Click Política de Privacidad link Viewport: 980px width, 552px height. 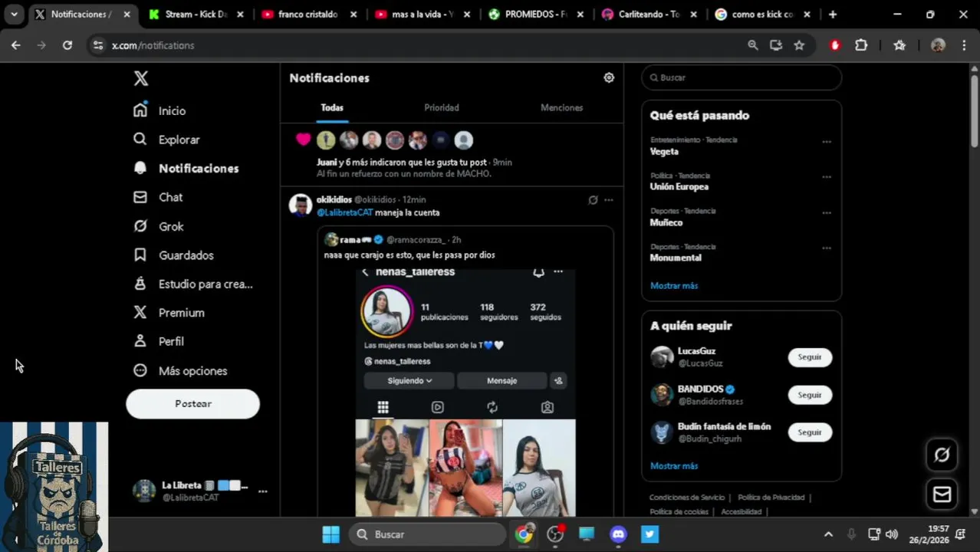[x=771, y=498]
